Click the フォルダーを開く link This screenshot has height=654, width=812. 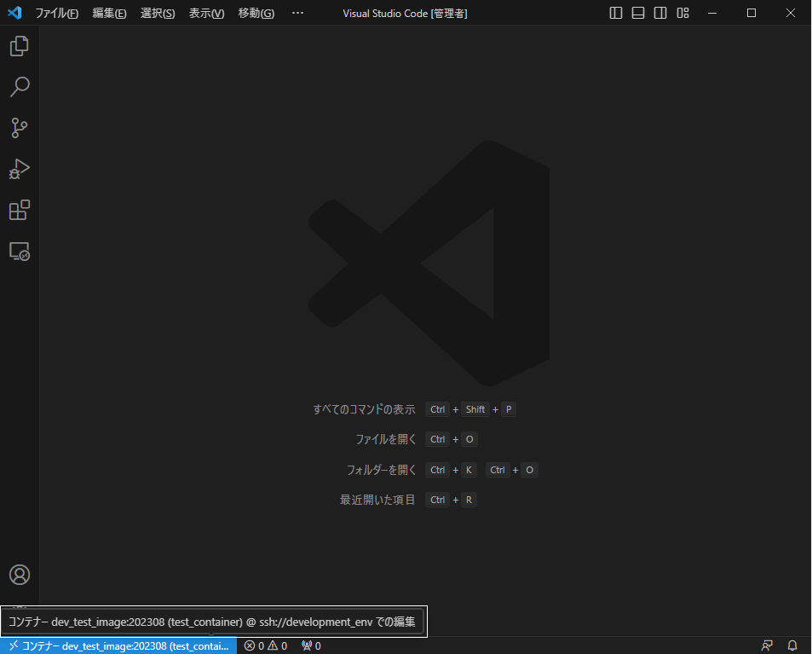click(x=377, y=469)
